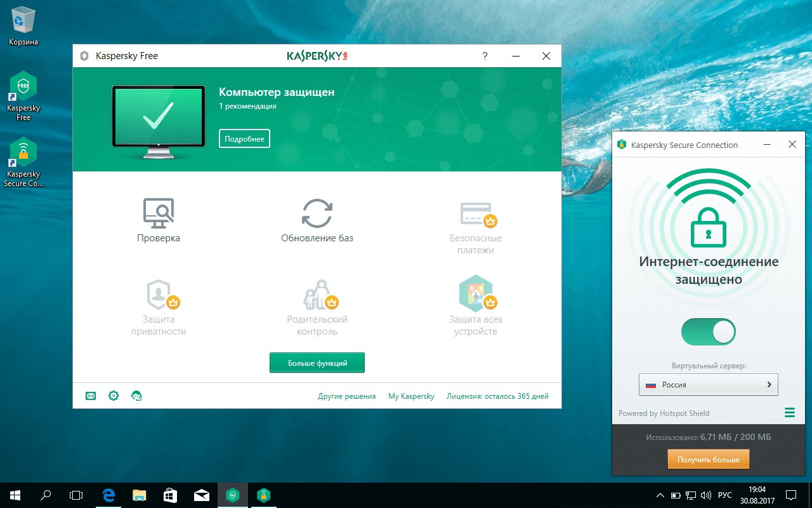Close the Kaspersky Secure Connection window
This screenshot has height=508, width=812.
click(792, 145)
